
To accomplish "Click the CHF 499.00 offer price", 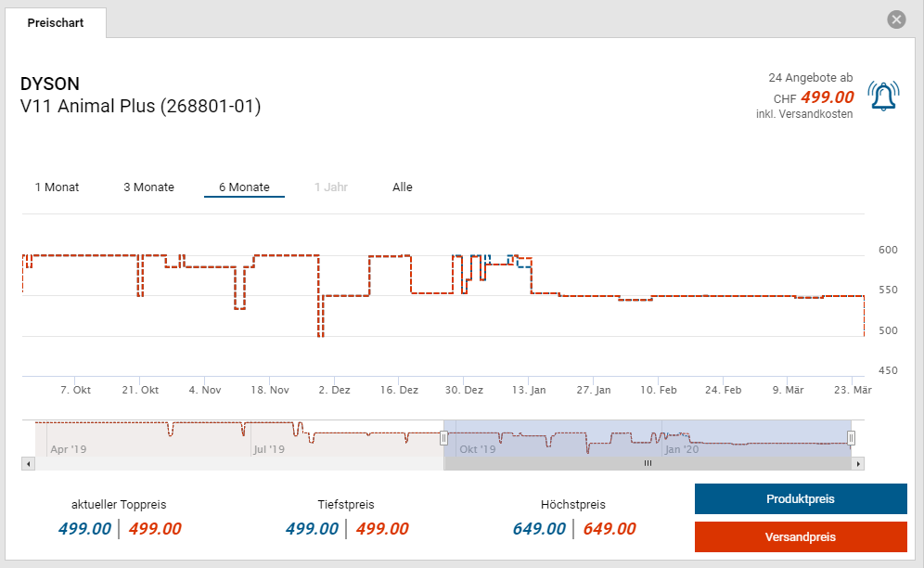I will pos(826,97).
